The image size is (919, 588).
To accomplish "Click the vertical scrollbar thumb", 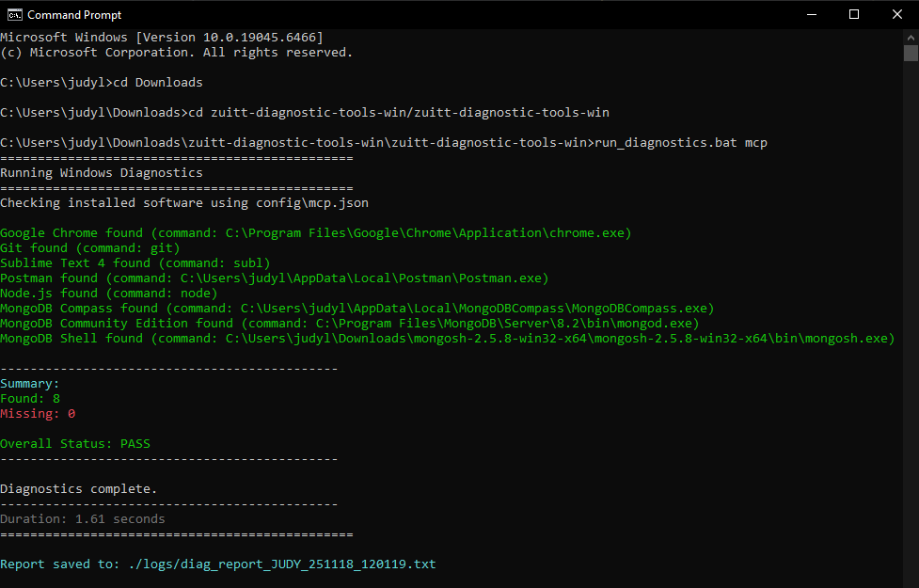I will 911,55.
